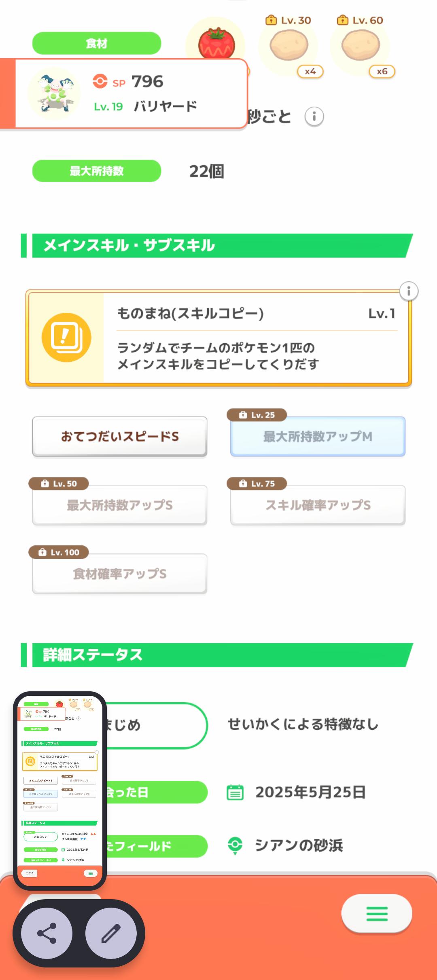Tap the 最大所持数 green label

click(x=97, y=171)
